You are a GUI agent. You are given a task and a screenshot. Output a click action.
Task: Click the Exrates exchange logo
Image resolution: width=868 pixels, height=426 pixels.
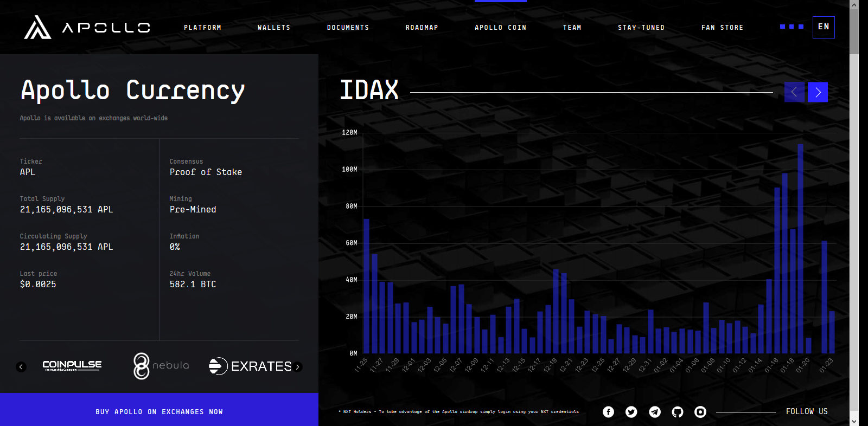(250, 366)
